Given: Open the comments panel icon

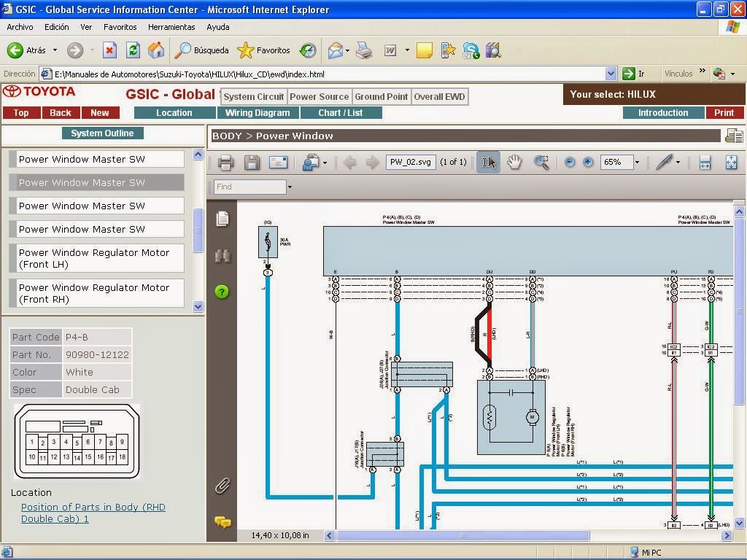Looking at the screenshot, I should pyautogui.click(x=222, y=522).
